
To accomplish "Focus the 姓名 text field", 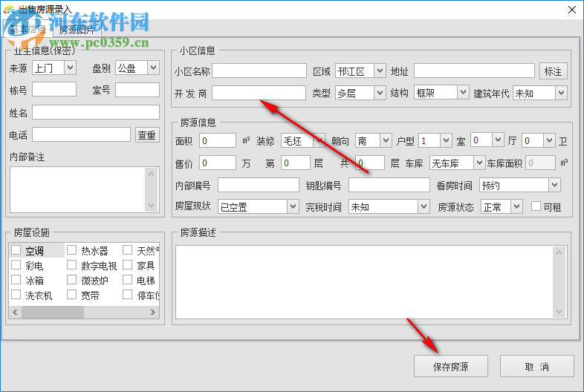I will pyautogui.click(x=96, y=112).
